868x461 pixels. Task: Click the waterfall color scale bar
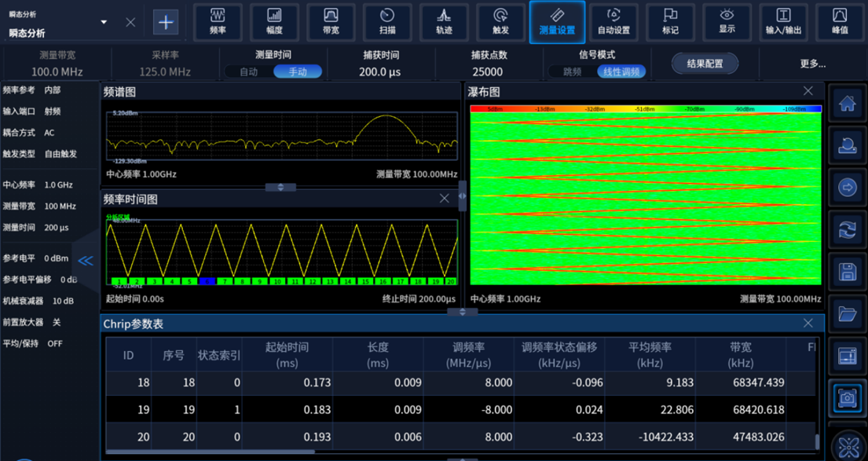point(645,109)
